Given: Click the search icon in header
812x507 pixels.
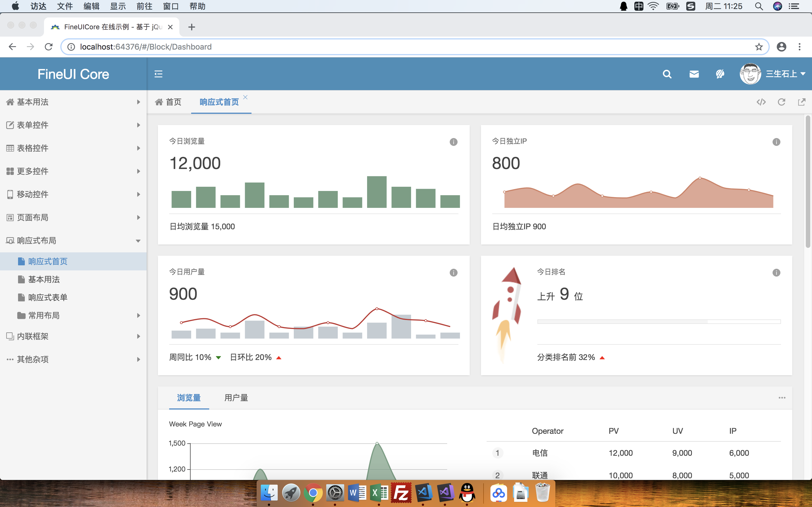Looking at the screenshot, I should (x=667, y=74).
